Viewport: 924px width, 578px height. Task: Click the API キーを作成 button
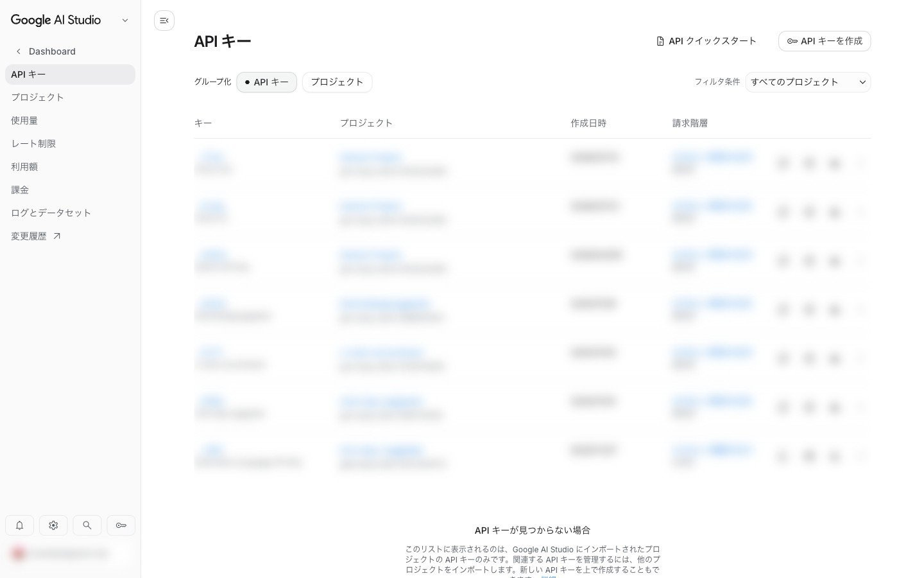(825, 41)
